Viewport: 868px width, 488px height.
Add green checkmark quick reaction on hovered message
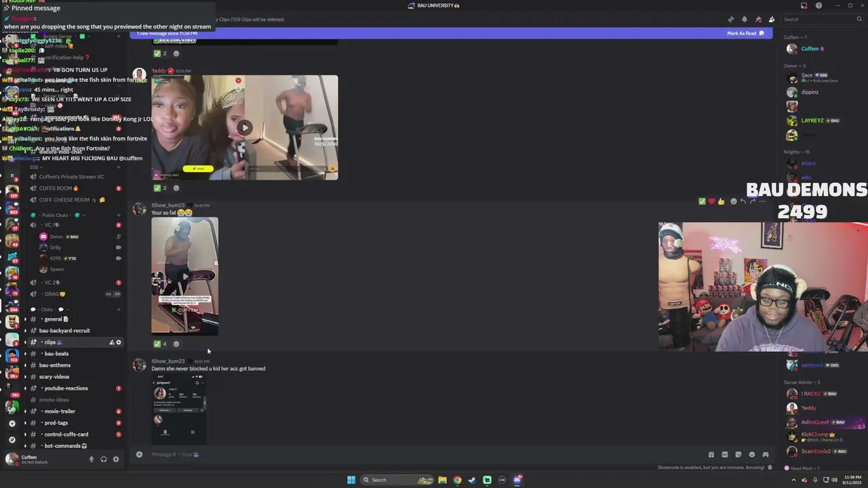pyautogui.click(x=702, y=201)
